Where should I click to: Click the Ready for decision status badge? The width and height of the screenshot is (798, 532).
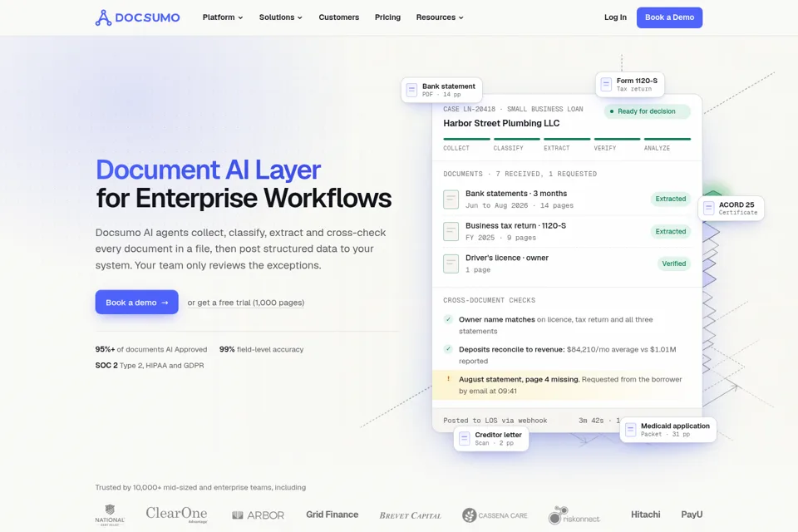click(x=647, y=111)
